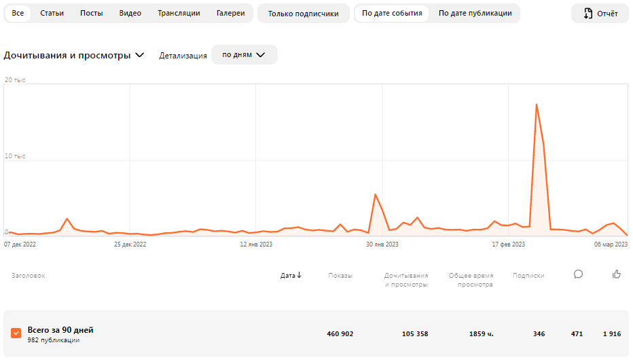The height and width of the screenshot is (364, 633).
Task: Sort by the Подписки column header
Action: (528, 275)
